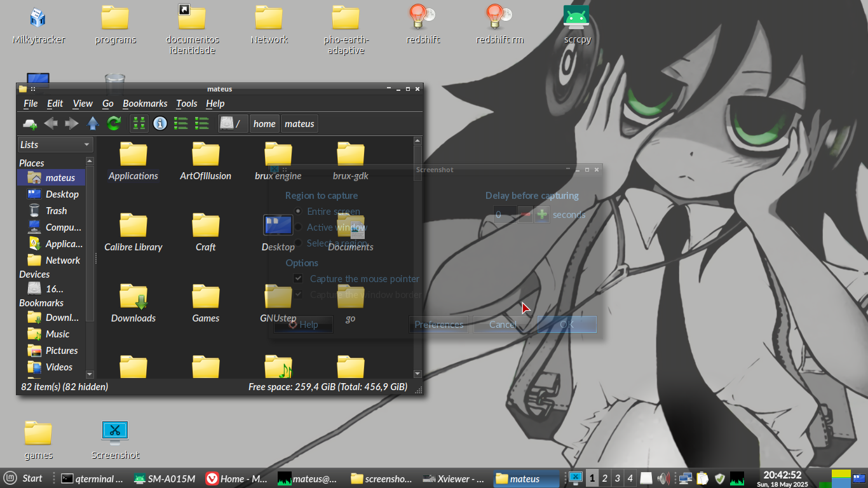Reload folder with the green refresh icon

pos(114,123)
